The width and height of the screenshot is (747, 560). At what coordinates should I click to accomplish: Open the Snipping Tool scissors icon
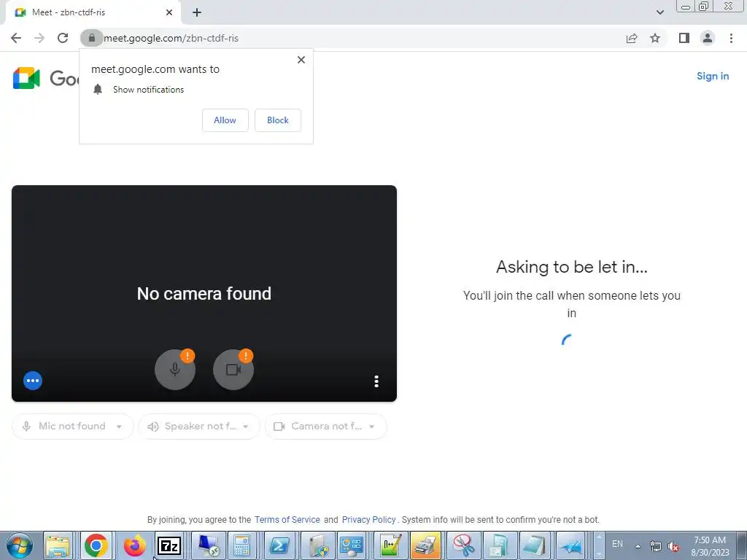click(463, 545)
